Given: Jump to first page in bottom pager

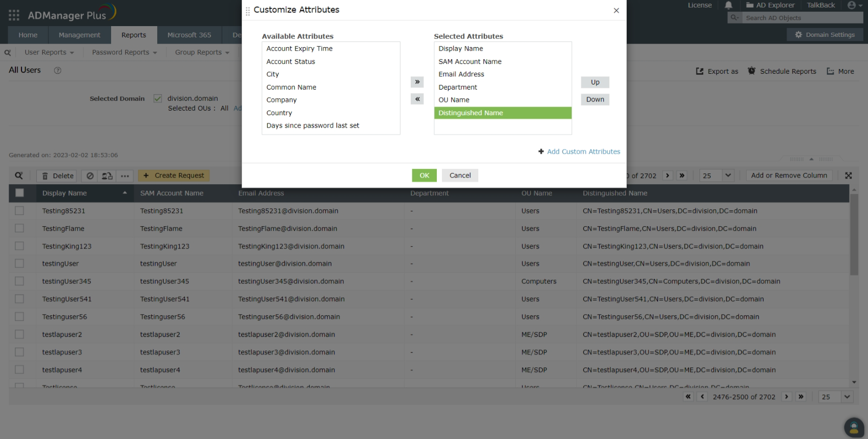Looking at the screenshot, I should point(688,397).
